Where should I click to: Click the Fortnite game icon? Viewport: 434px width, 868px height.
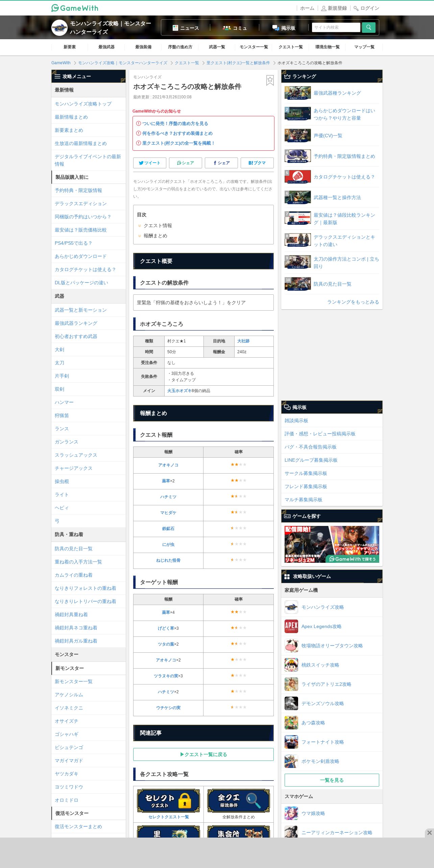click(x=291, y=742)
